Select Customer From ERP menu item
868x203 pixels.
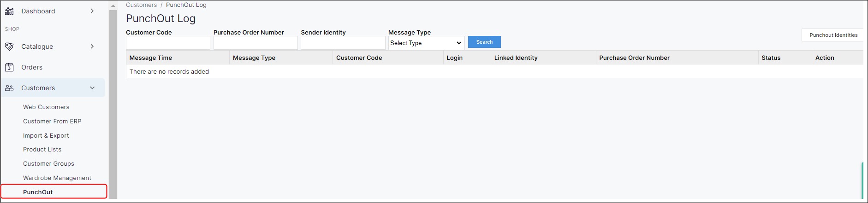(x=52, y=122)
